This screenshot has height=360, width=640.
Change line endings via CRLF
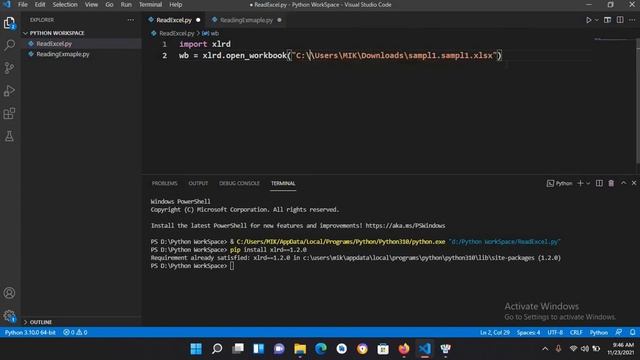(x=576, y=333)
